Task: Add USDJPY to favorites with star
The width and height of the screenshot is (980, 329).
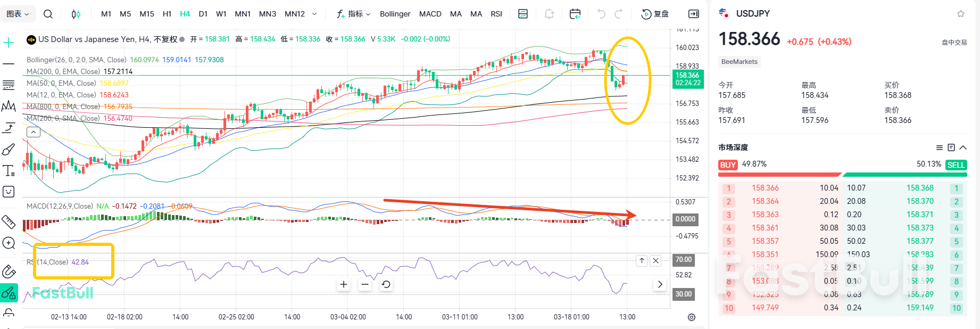Action: pos(961,14)
